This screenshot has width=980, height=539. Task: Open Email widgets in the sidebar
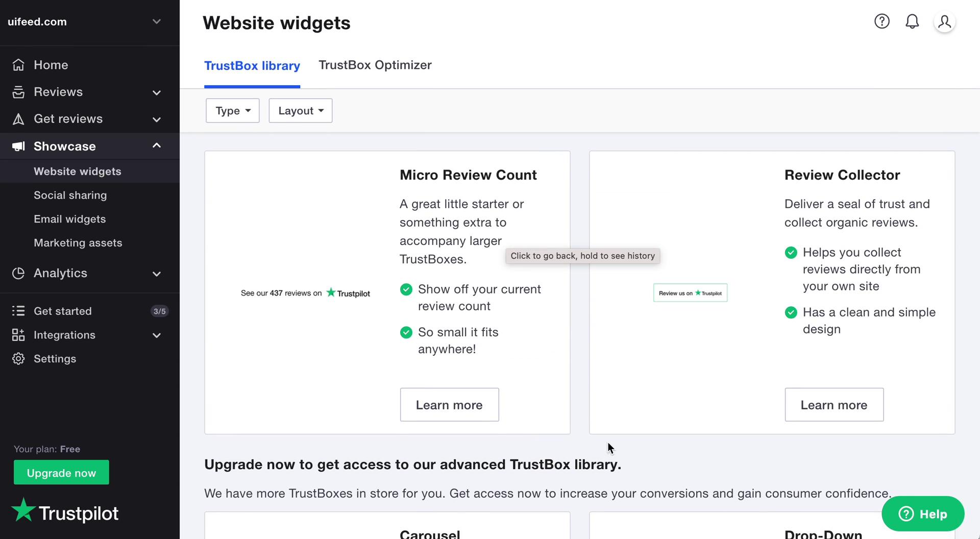point(70,219)
